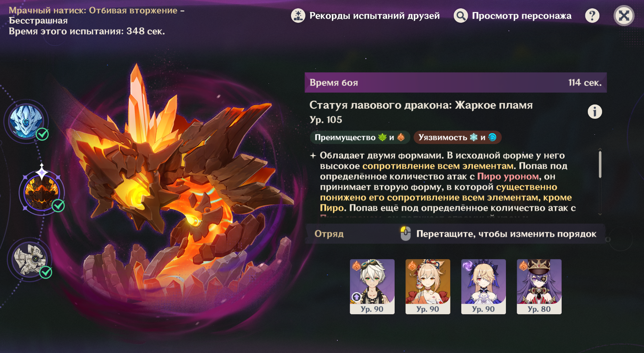
Task: Select the white-haired goggles character card
Action: (x=372, y=286)
